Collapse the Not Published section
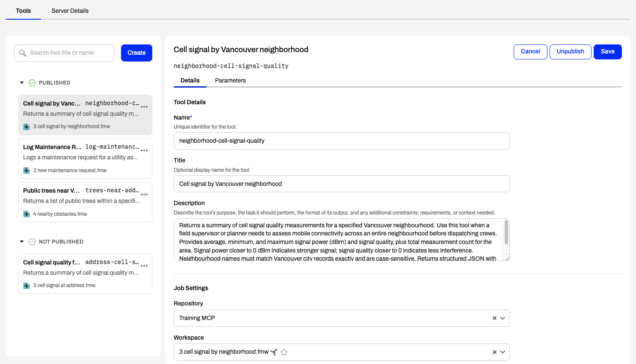Viewport: 636px width, 364px height. pyautogui.click(x=22, y=242)
